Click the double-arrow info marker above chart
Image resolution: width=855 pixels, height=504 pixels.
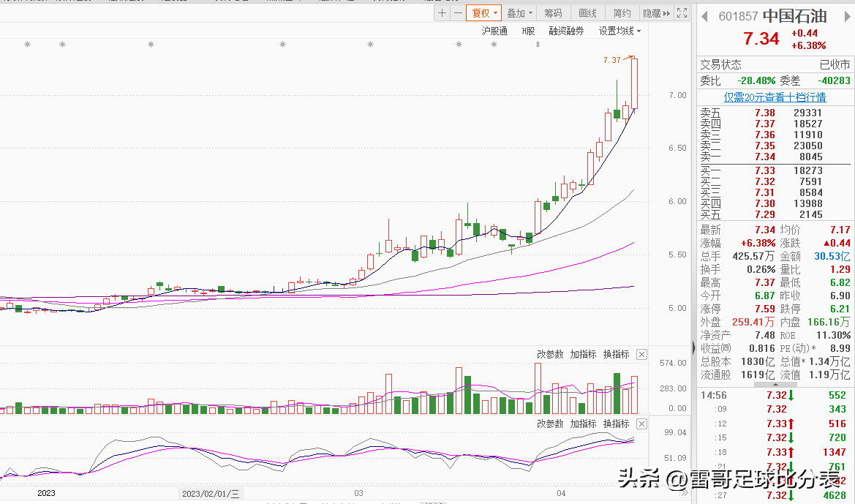(538, 44)
